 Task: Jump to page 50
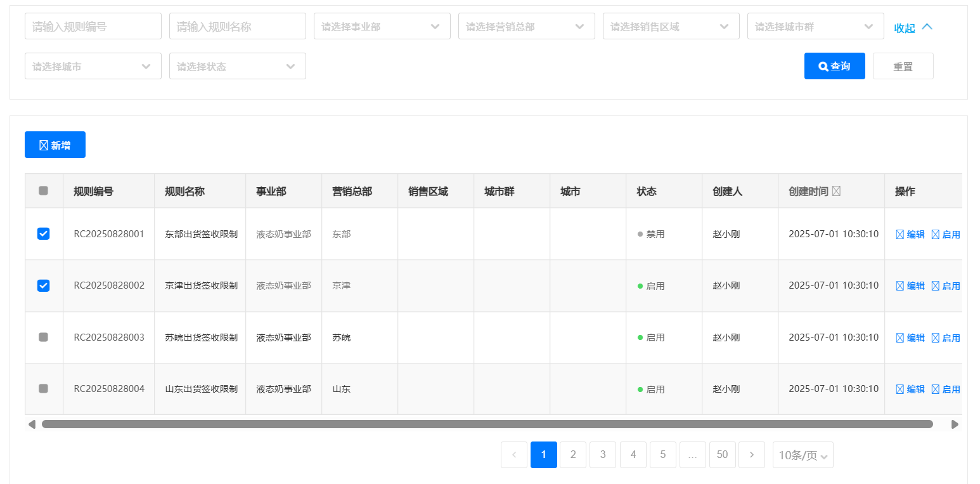[x=722, y=455]
